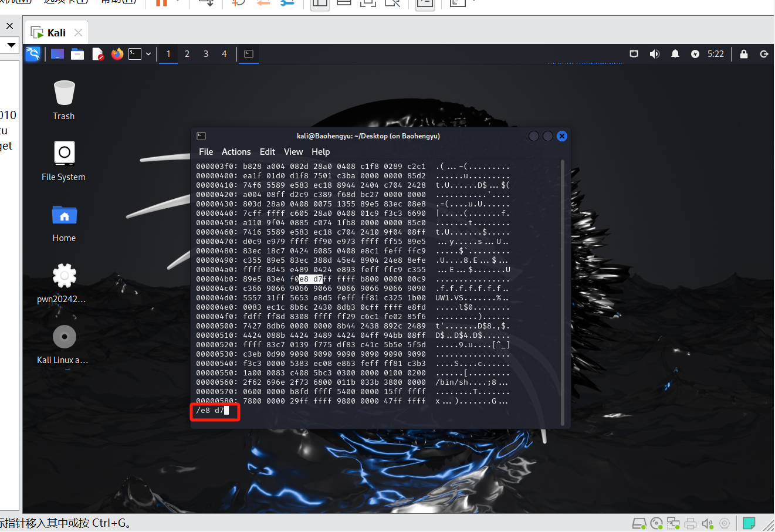Viewport: 775px width, 532px height.
Task: Click the terminal window title bar icon
Action: [x=201, y=136]
